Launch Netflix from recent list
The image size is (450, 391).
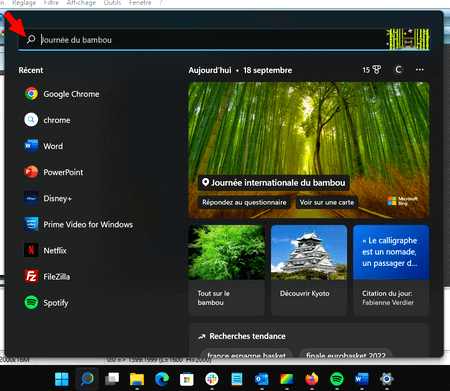pyautogui.click(x=46, y=250)
